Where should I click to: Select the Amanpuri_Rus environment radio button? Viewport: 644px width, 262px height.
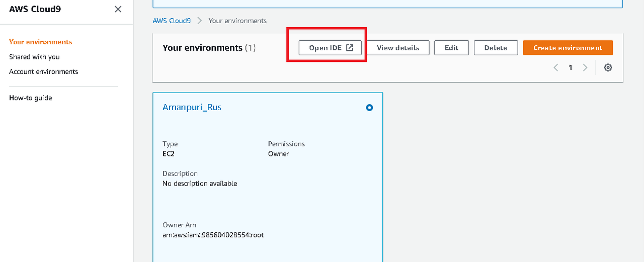369,108
